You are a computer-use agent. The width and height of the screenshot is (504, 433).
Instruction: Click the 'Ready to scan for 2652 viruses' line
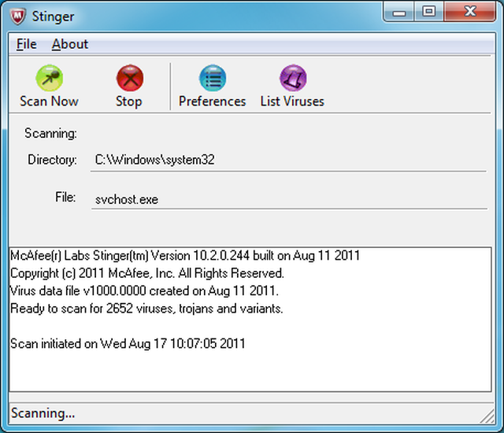point(146,309)
